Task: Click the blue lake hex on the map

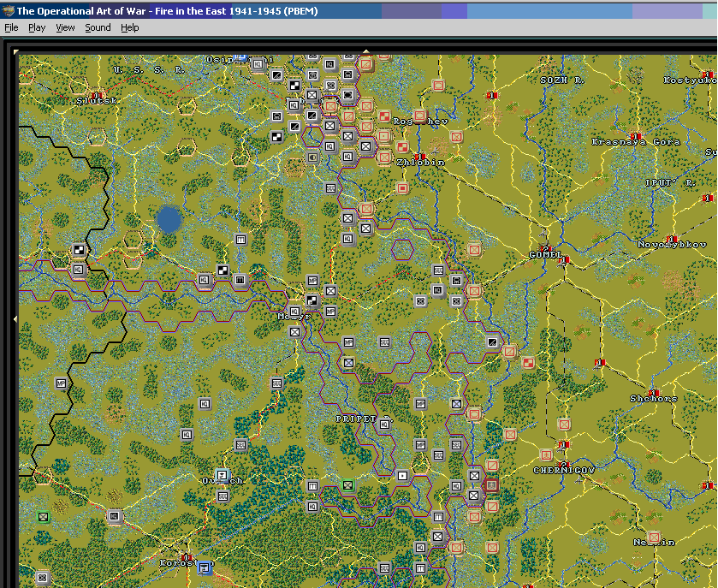Action: click(x=169, y=219)
